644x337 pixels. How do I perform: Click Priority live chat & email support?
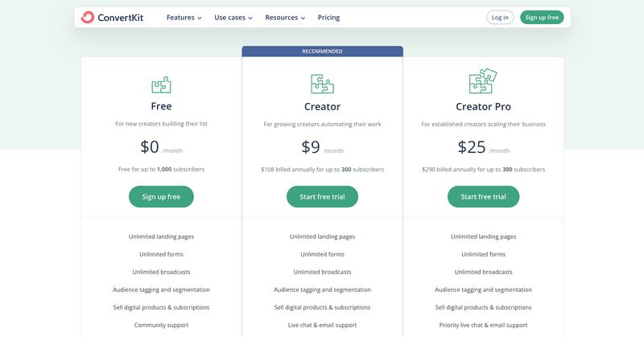(x=483, y=325)
